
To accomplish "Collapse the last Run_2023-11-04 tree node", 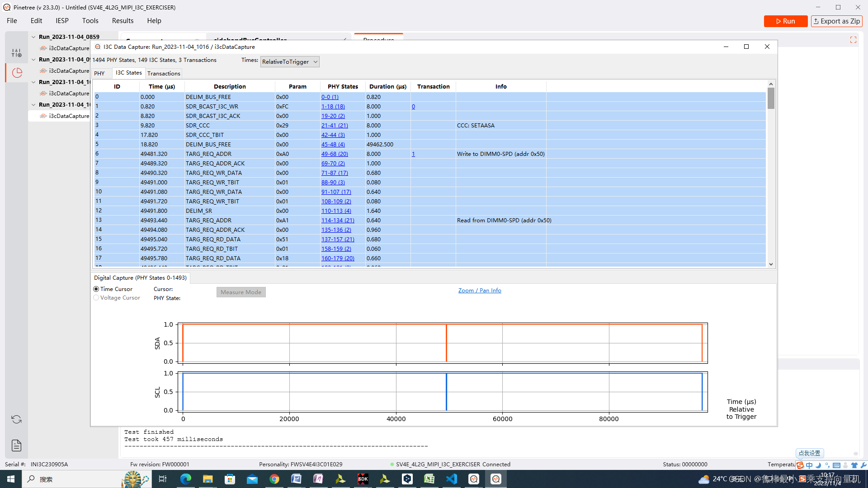I will (x=33, y=105).
